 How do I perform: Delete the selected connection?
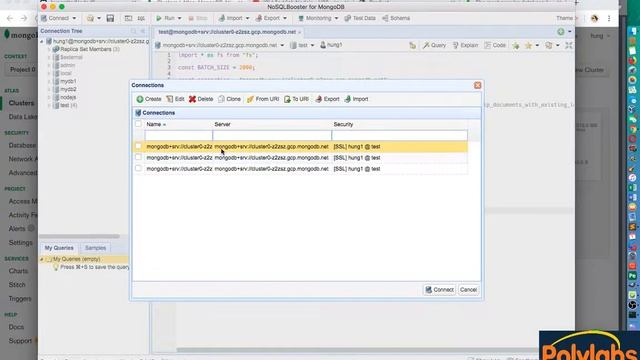point(201,99)
